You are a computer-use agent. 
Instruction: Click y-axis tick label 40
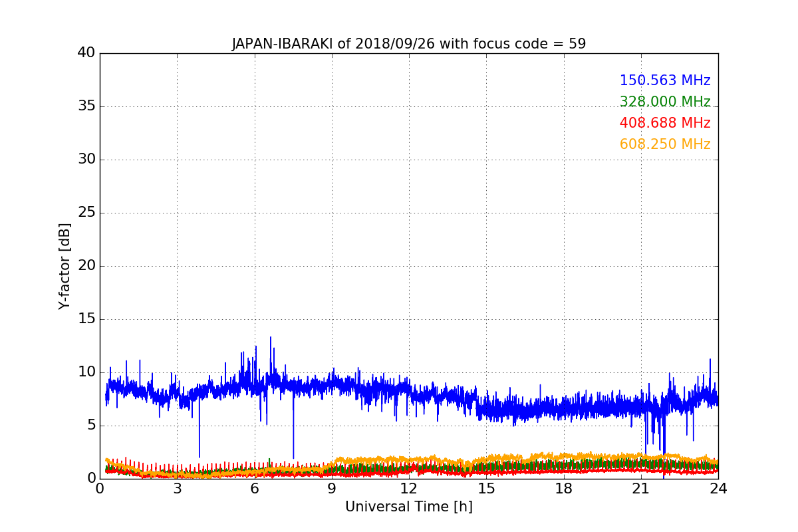(86, 53)
